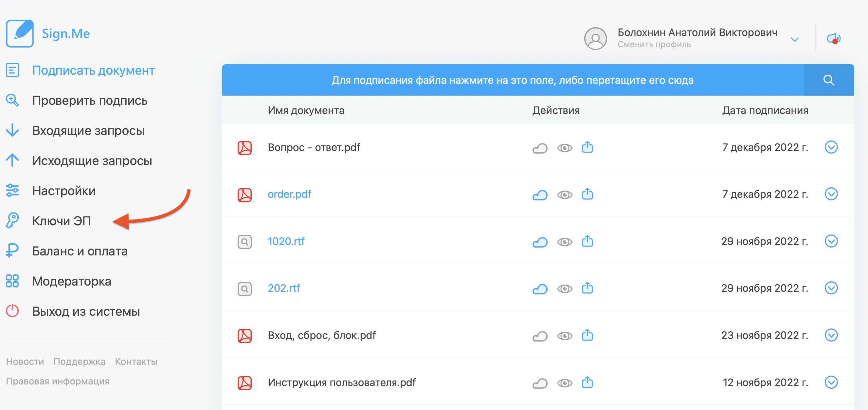Click cloud icon for Инструкция пользователя.pdf
The width and height of the screenshot is (868, 410).
pos(540,383)
